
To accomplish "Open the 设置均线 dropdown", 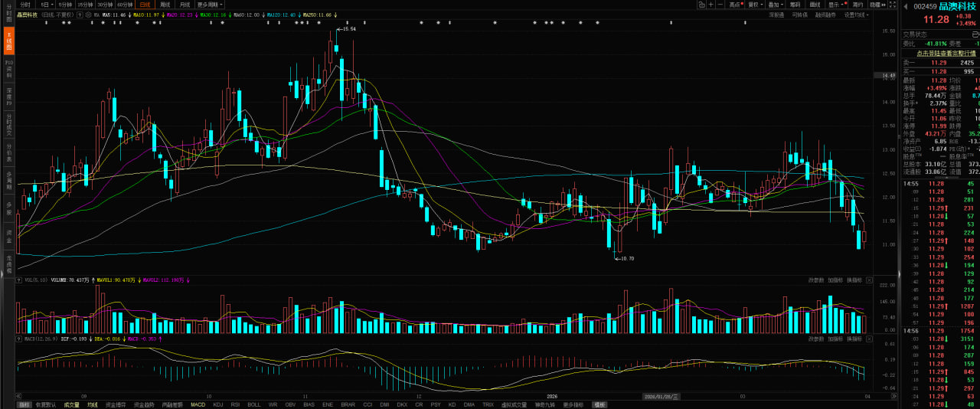I will (856, 15).
